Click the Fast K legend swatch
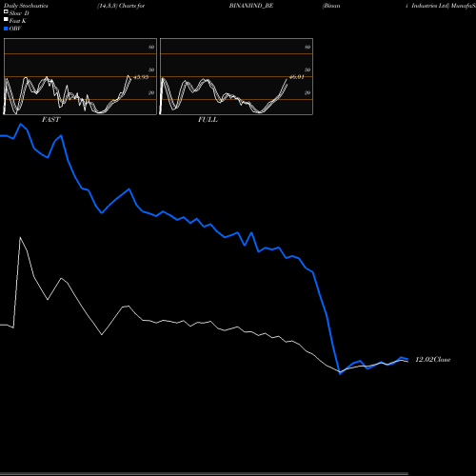 (x=6, y=19)
